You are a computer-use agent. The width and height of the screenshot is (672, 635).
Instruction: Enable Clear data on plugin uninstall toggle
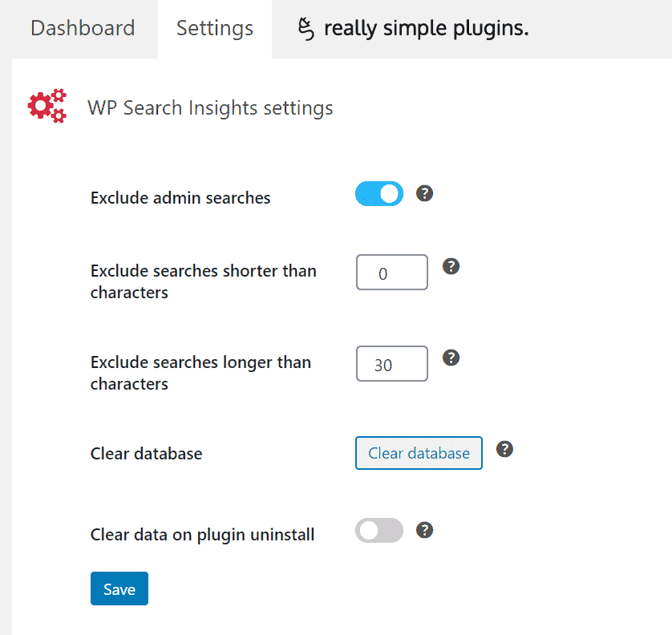[379, 531]
